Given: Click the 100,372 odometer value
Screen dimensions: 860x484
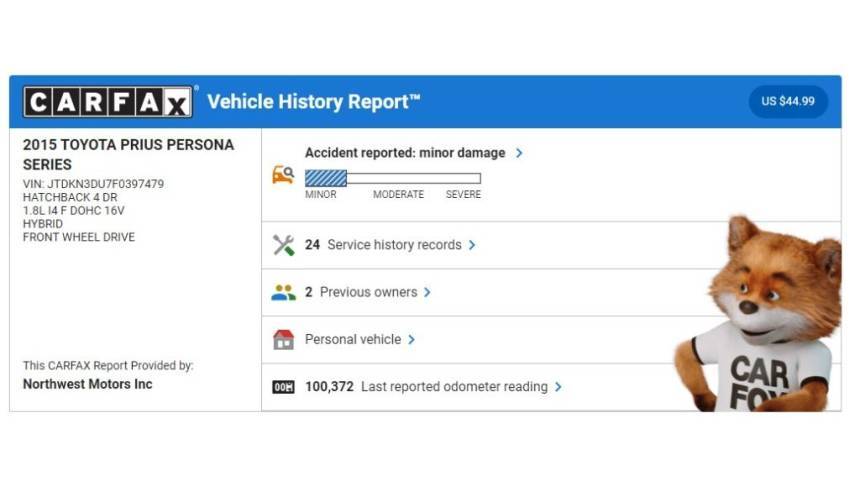Looking at the screenshot, I should 329,387.
